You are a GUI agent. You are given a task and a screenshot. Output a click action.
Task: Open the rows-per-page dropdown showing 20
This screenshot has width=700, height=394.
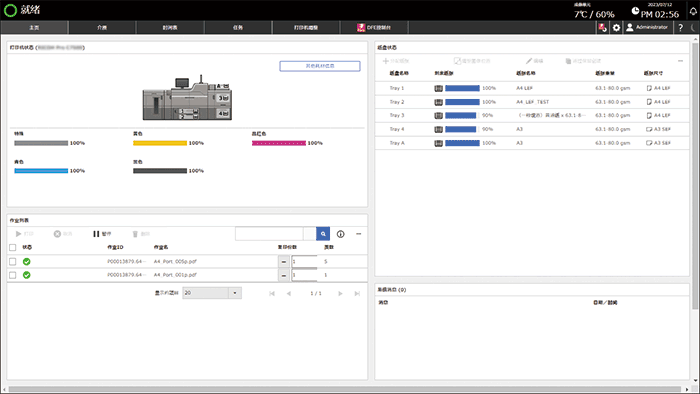click(x=212, y=293)
